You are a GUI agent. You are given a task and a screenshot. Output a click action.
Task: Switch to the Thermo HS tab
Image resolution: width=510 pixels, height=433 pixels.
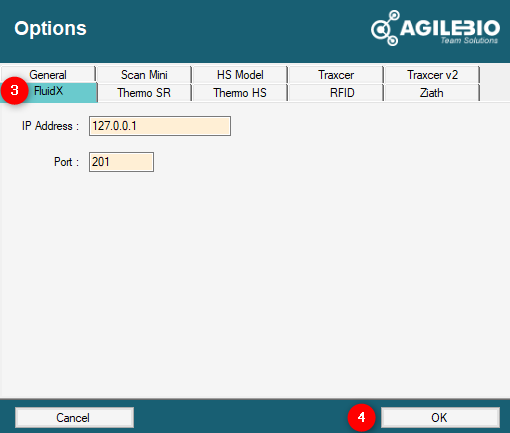[240, 92]
